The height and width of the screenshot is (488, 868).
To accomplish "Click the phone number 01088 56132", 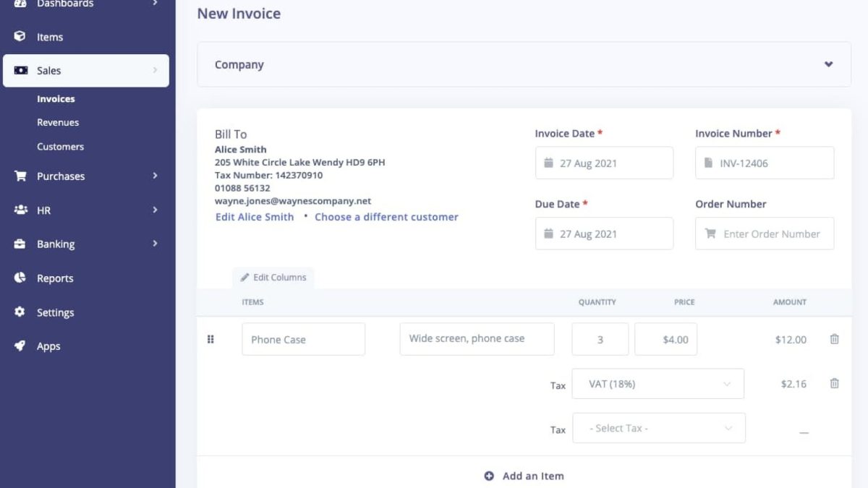I will [242, 188].
